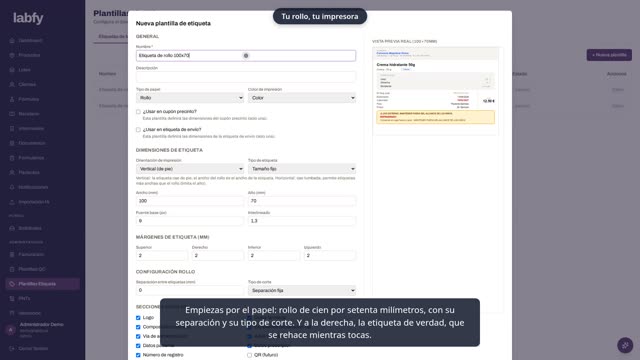Click the Pacientes sidebar icon
The height and width of the screenshot is (360, 640).
tap(12, 173)
